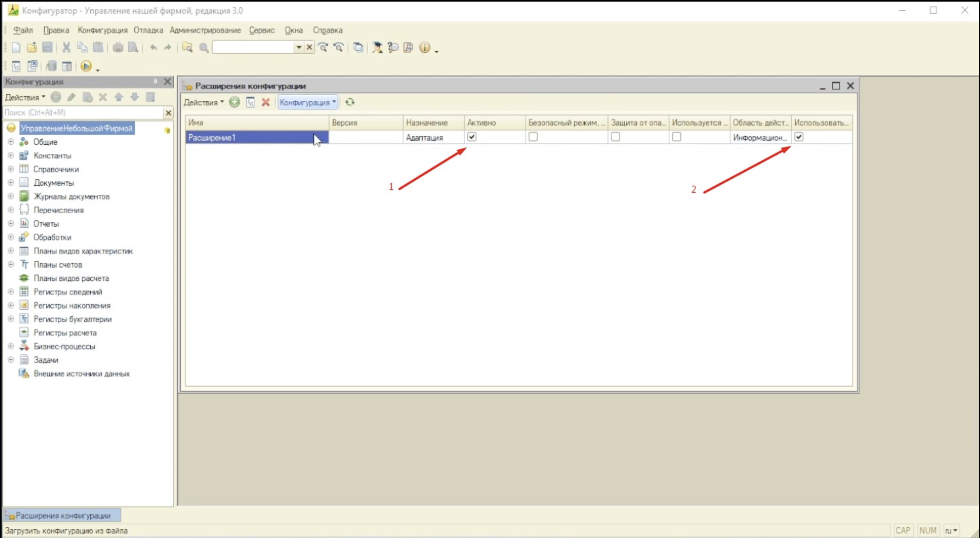Screen dimensions: 980x538
Task: Click the New document toolbar icon
Action: 16,47
